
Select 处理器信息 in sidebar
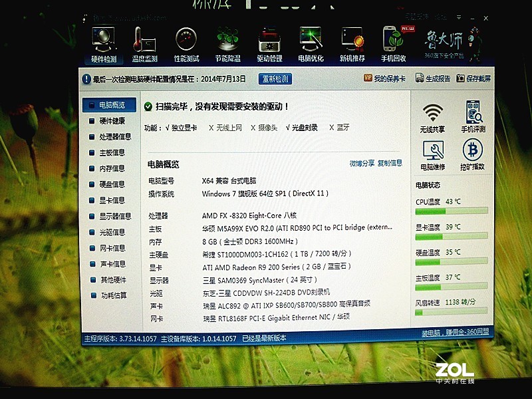[109, 137]
